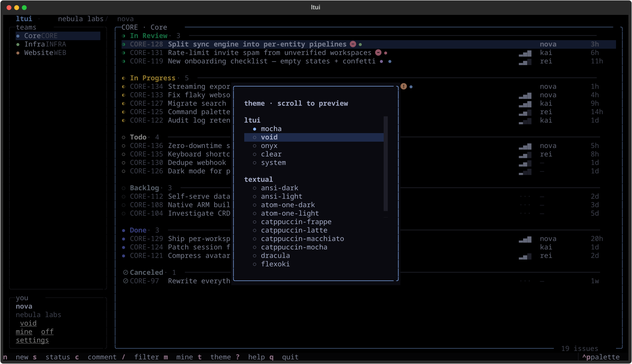
Task: Click the nova breadcrumb in header
Action: 125,19
